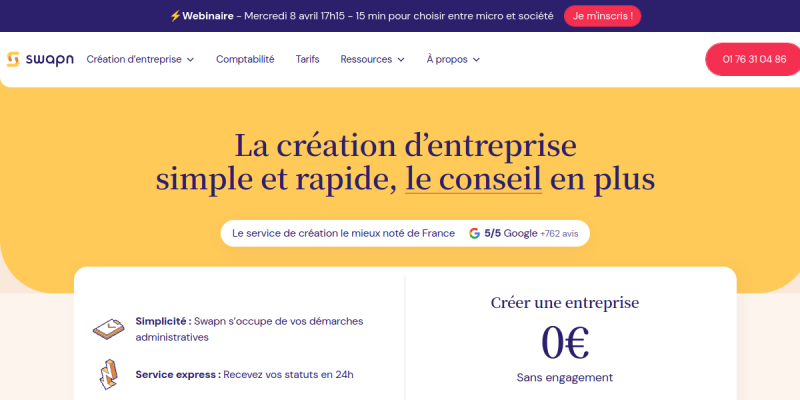Open the Tarifs page

click(307, 59)
